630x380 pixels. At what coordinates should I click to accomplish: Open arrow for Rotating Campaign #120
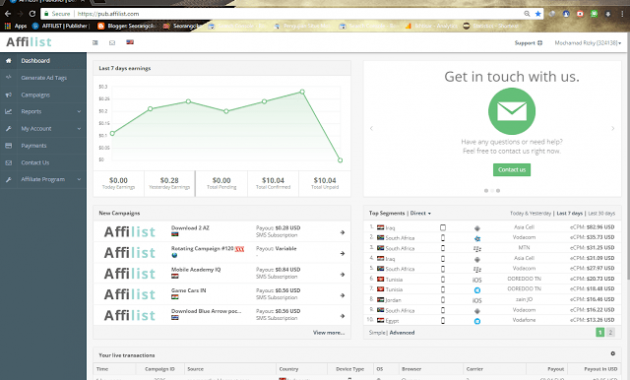342,253
